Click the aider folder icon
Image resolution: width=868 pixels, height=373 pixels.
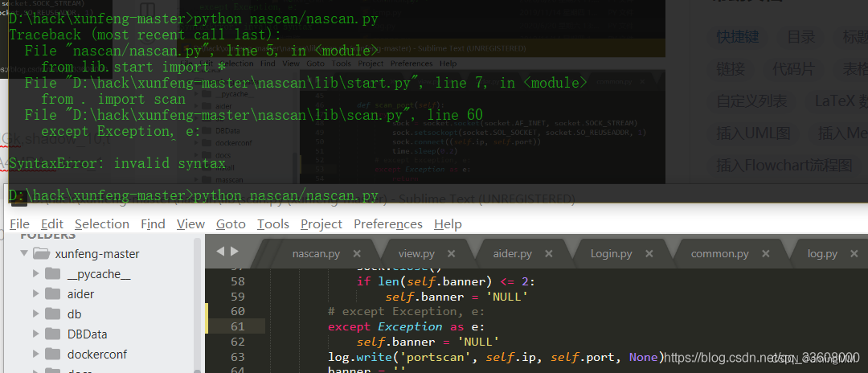point(52,293)
